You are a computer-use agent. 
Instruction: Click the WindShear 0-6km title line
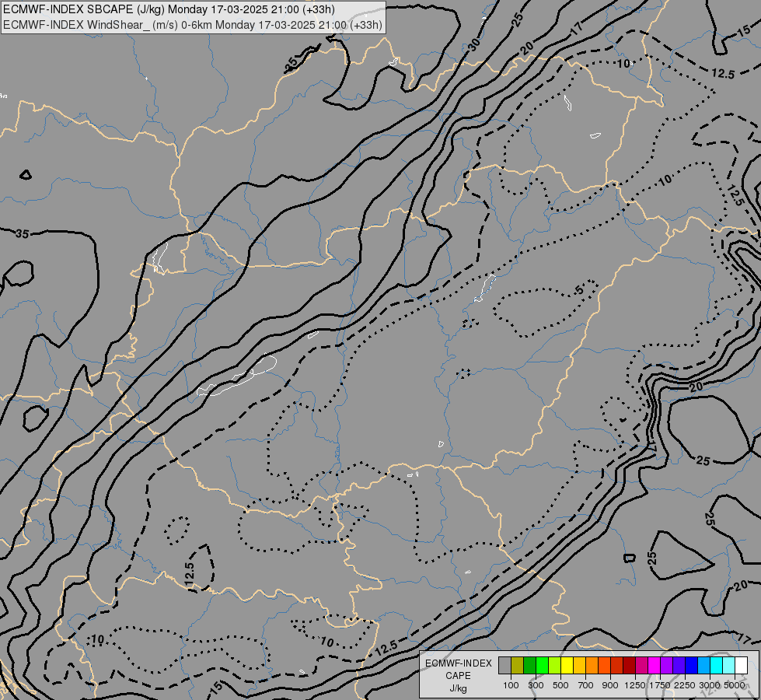(192, 25)
